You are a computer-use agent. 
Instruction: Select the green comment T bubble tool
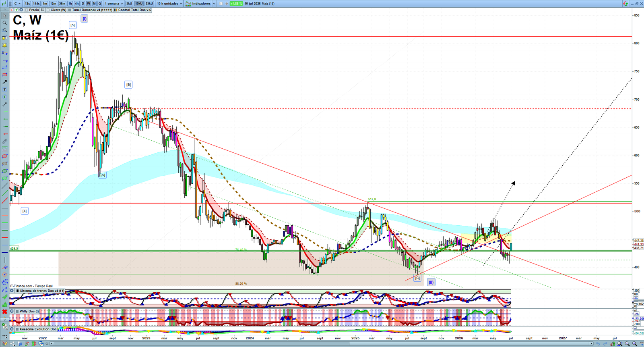4,97
